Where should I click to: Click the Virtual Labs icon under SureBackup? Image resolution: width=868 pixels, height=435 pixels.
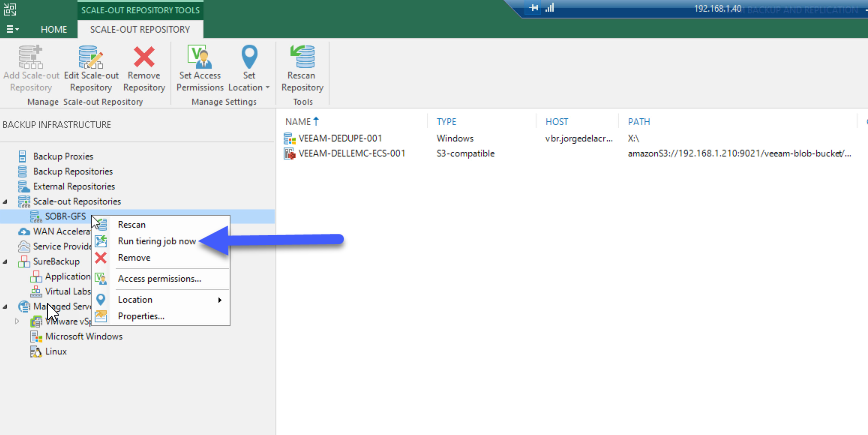click(36, 291)
